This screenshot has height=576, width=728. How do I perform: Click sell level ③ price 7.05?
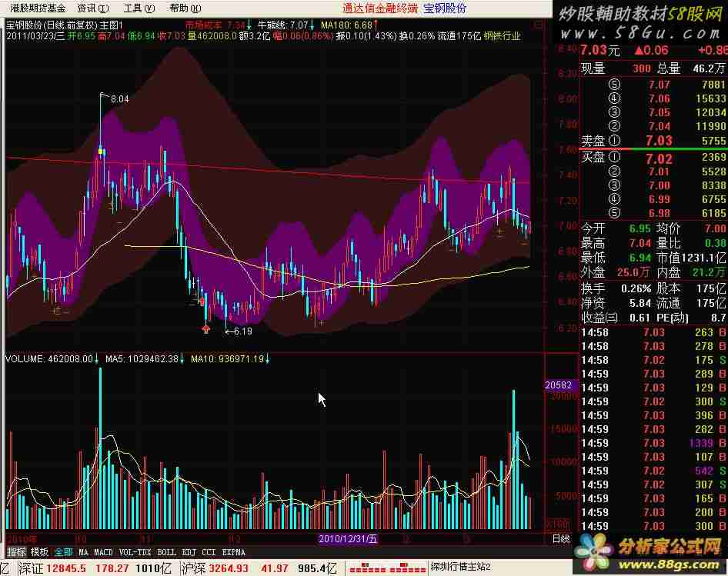click(x=660, y=112)
